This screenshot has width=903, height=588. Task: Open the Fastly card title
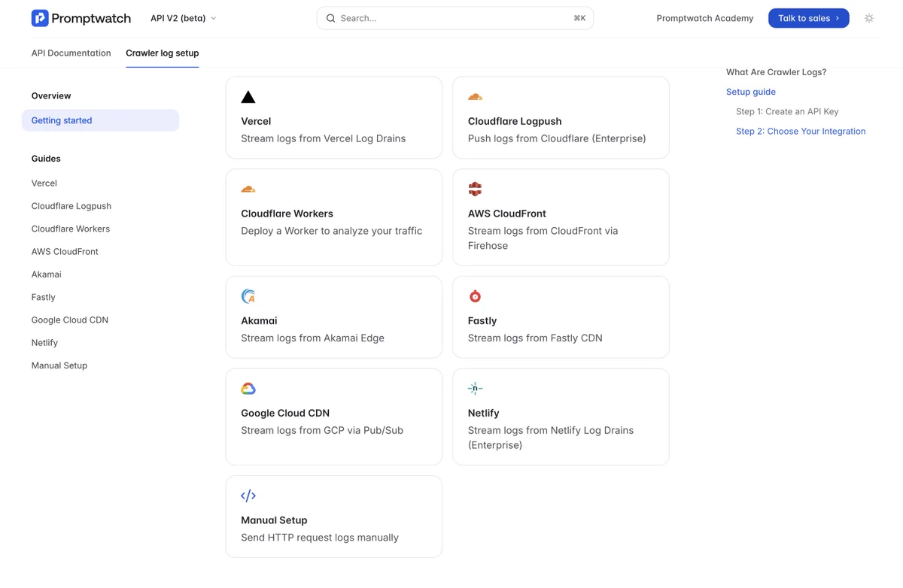click(482, 320)
